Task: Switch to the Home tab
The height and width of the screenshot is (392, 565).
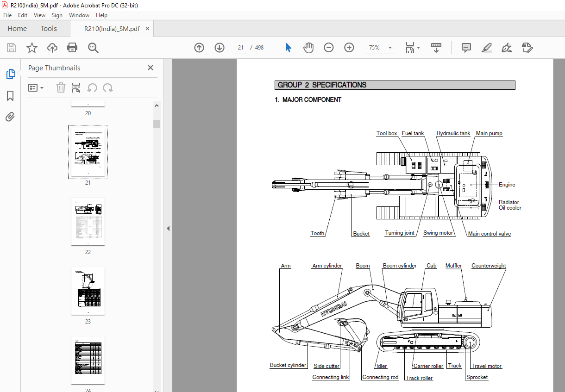Action: point(17,29)
